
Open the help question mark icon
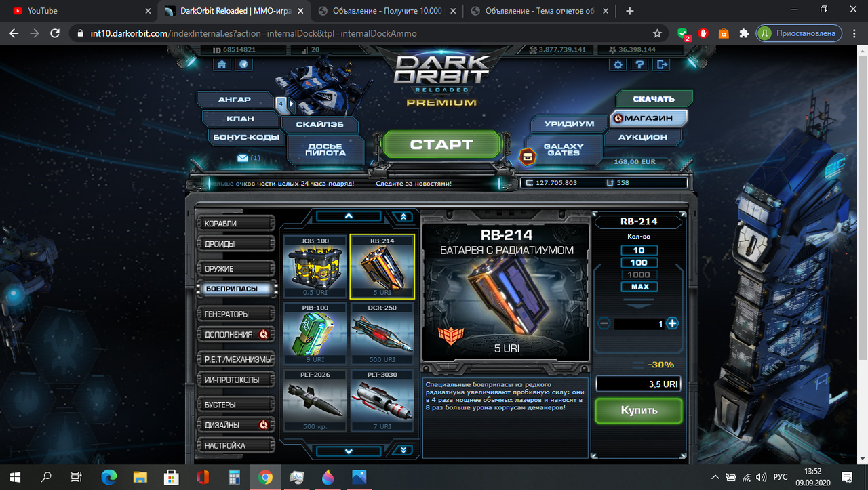click(639, 64)
